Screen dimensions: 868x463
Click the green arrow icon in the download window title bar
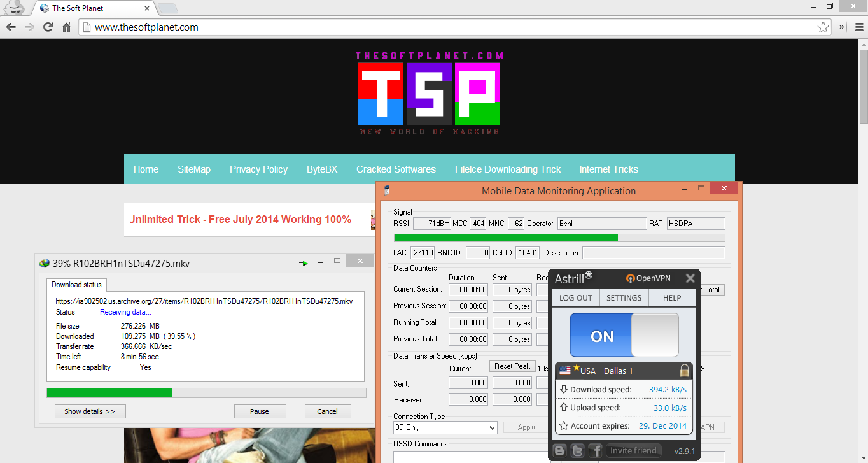(x=304, y=262)
